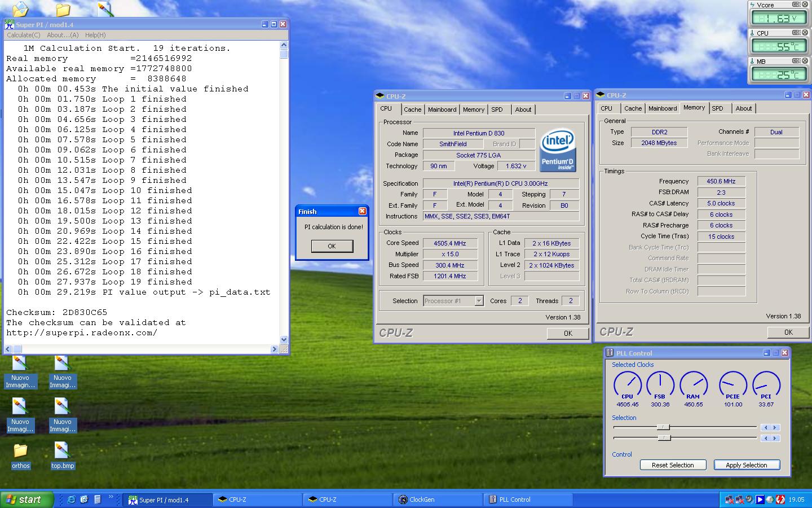Open the Processor #1 selection dropdown
Viewport: 812px width, 508px height.
[x=479, y=301]
